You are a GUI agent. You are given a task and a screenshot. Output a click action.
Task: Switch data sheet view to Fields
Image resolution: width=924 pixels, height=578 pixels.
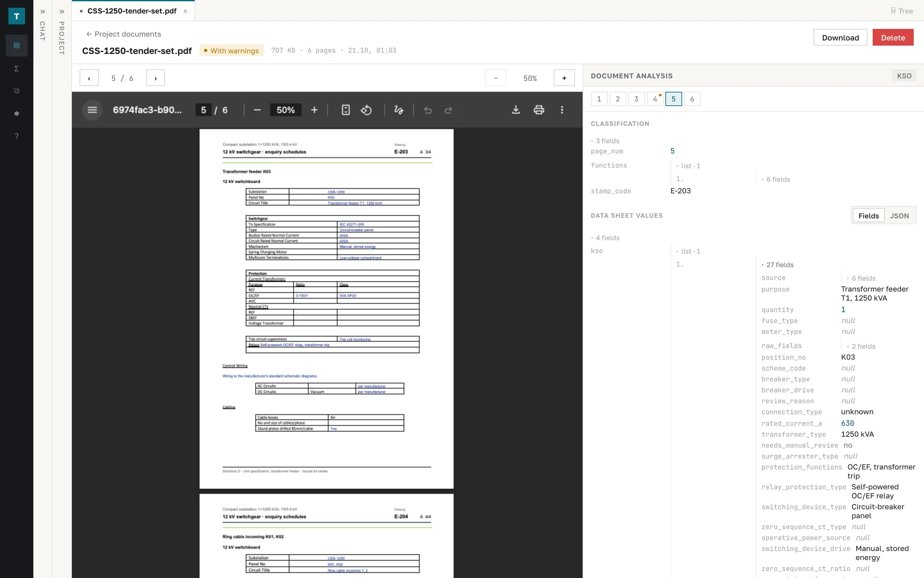click(x=868, y=216)
